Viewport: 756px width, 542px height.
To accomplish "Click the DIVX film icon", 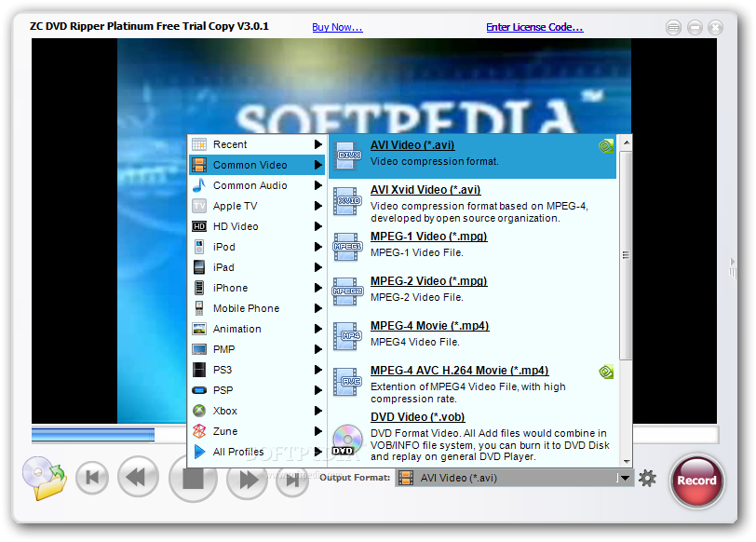I will pos(348,156).
